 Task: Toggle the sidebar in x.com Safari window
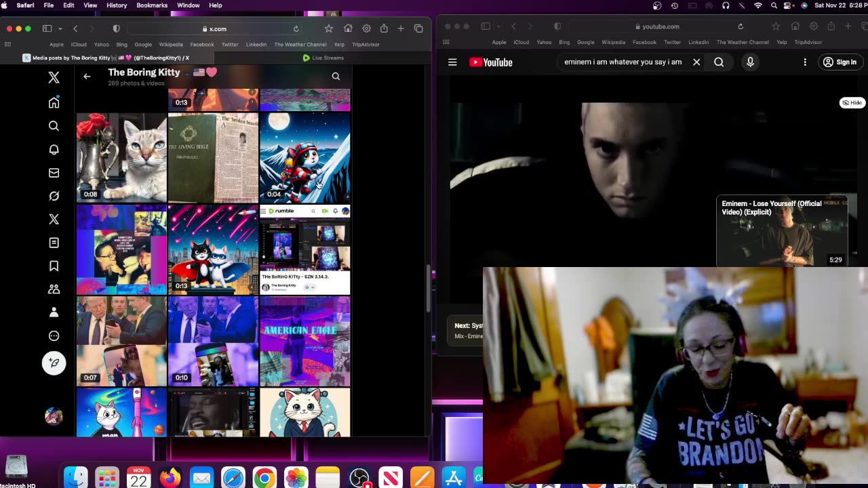click(x=47, y=28)
